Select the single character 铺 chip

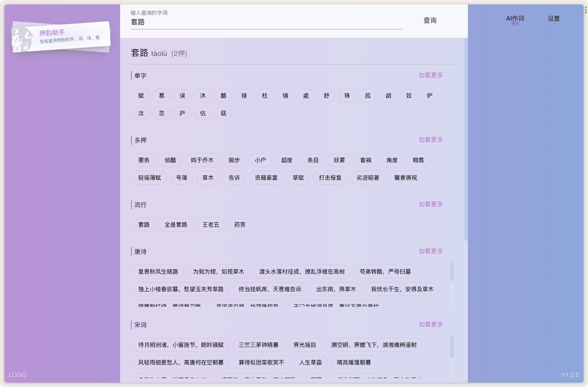click(x=285, y=96)
